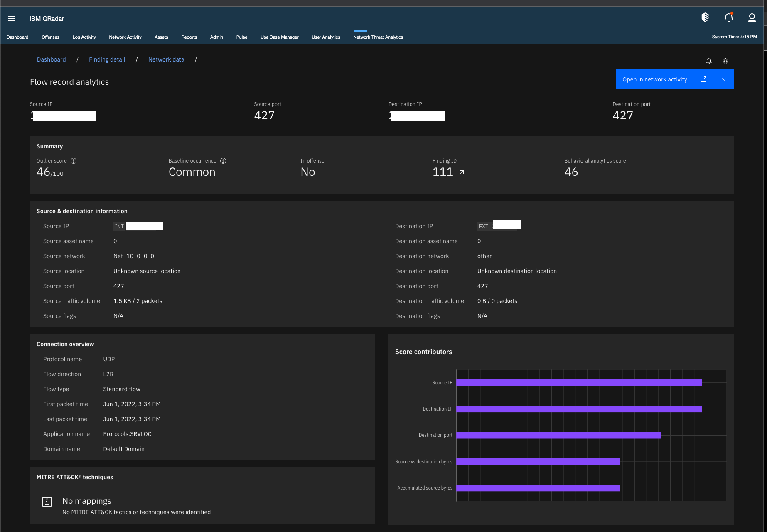Click Protocols.SRVLOC application name value
Viewport: 767px width, 532px height.
[127, 434]
